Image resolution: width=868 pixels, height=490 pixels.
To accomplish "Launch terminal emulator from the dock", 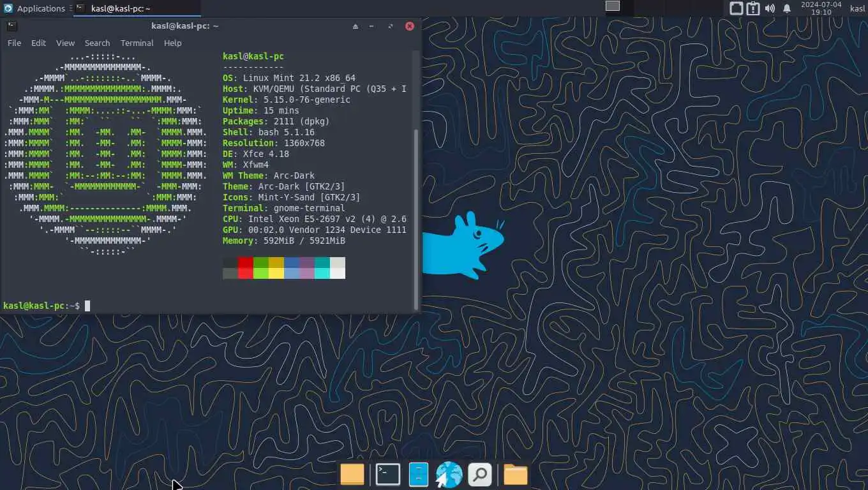I will tap(387, 475).
